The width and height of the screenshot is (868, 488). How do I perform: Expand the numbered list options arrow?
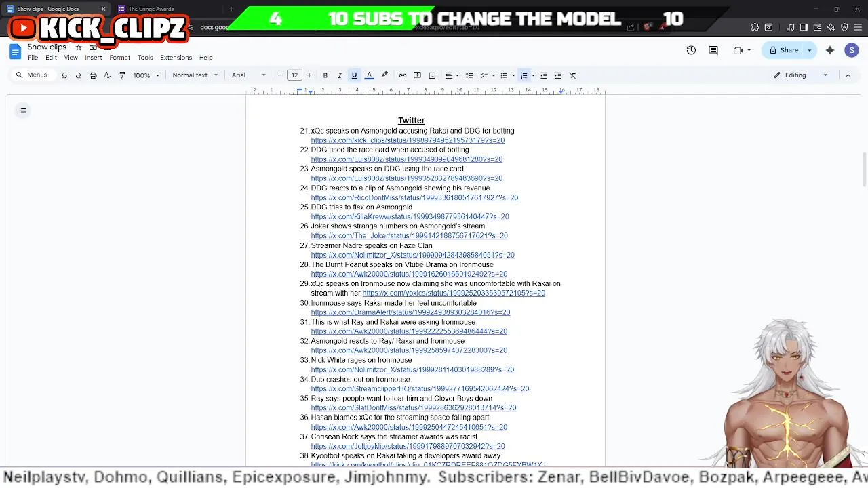(x=533, y=75)
